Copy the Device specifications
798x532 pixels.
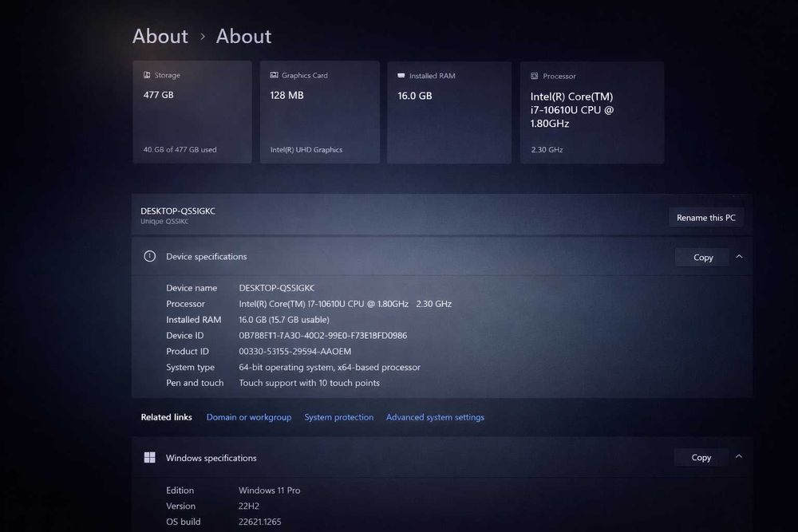point(703,258)
